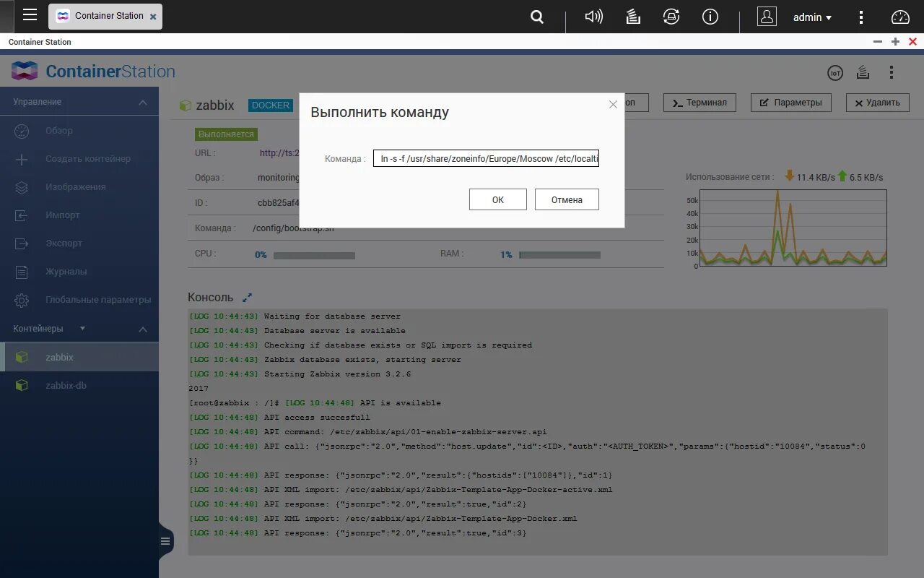The width and height of the screenshot is (924, 578).
Task: Click the DOCKER type badge
Action: click(x=271, y=105)
